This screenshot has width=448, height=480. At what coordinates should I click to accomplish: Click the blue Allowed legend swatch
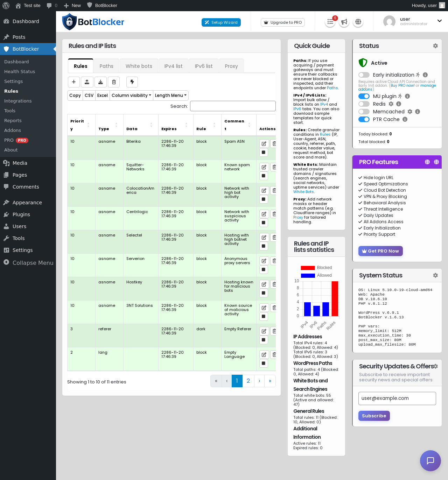pyautogui.click(x=308, y=275)
